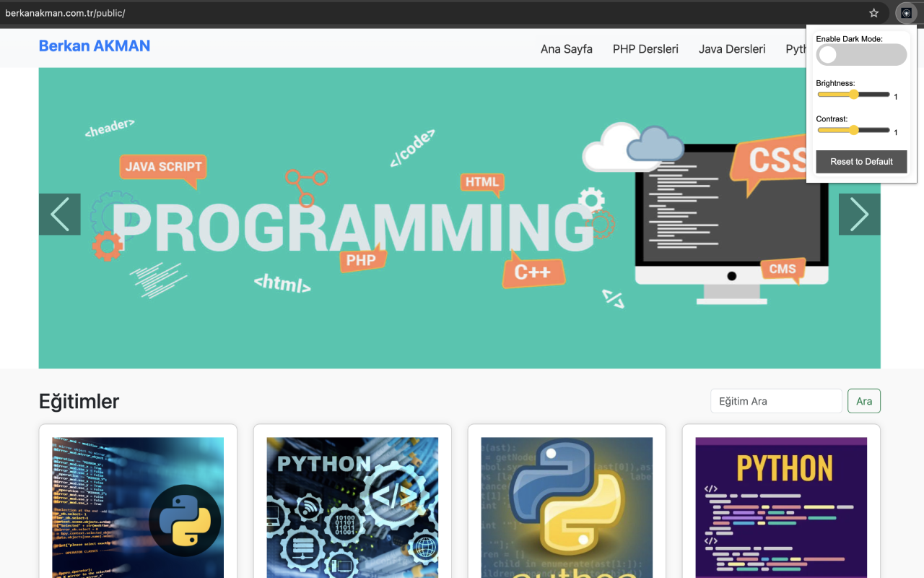Bookmark this page with the star icon

(874, 13)
